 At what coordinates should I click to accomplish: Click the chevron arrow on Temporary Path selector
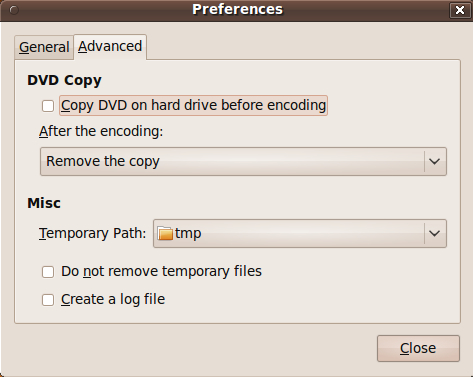coord(434,233)
